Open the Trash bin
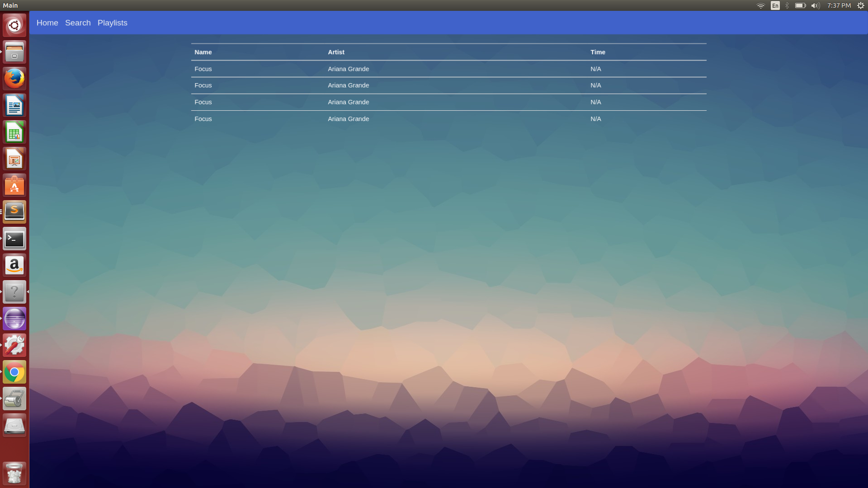 coord(14,474)
